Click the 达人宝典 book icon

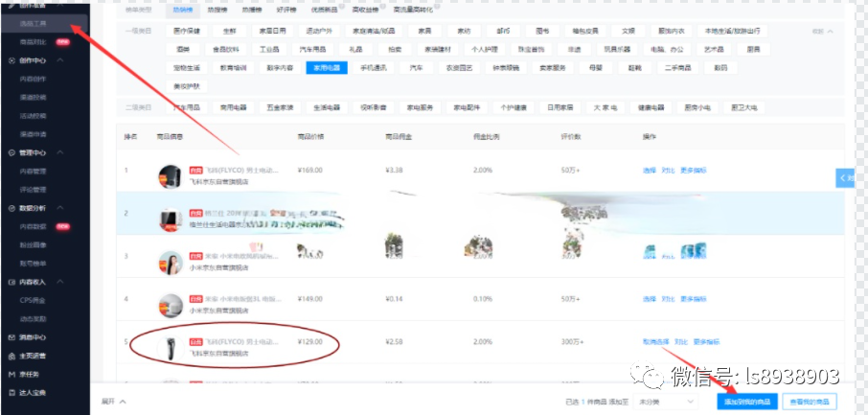(x=11, y=393)
